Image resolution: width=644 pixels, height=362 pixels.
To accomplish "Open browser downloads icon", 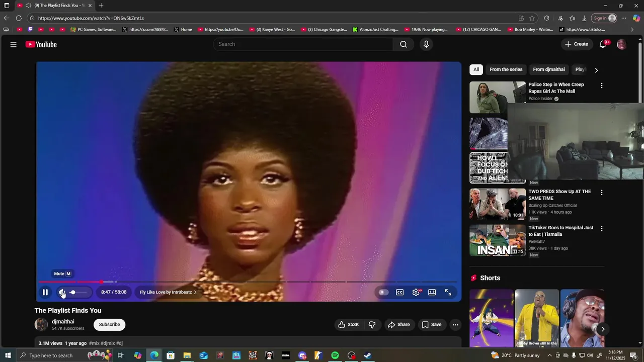I will (x=584, y=18).
